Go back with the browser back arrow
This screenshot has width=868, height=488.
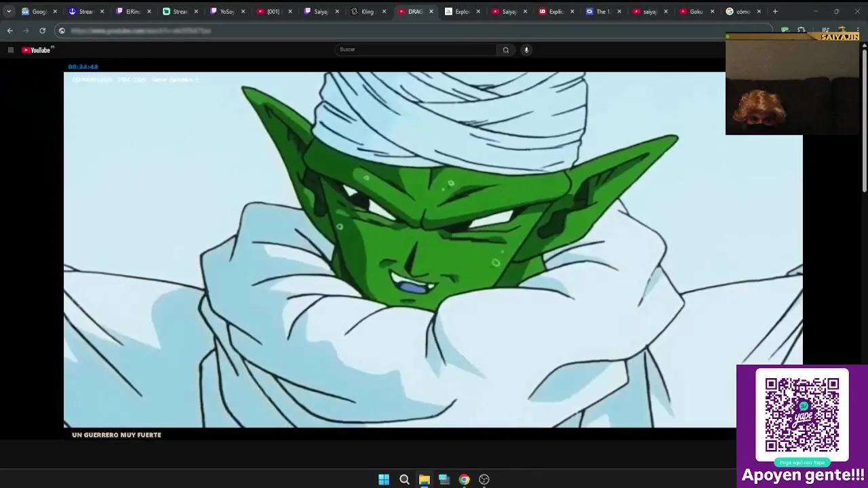coord(9,30)
